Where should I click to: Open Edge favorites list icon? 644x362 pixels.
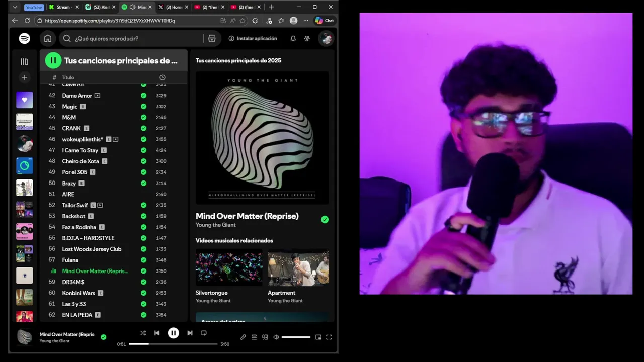pyautogui.click(x=281, y=21)
